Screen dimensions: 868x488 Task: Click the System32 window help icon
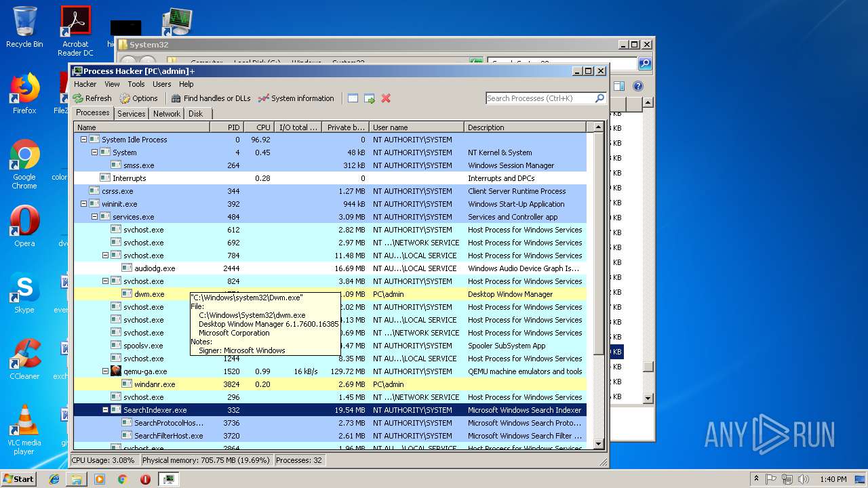coord(637,86)
